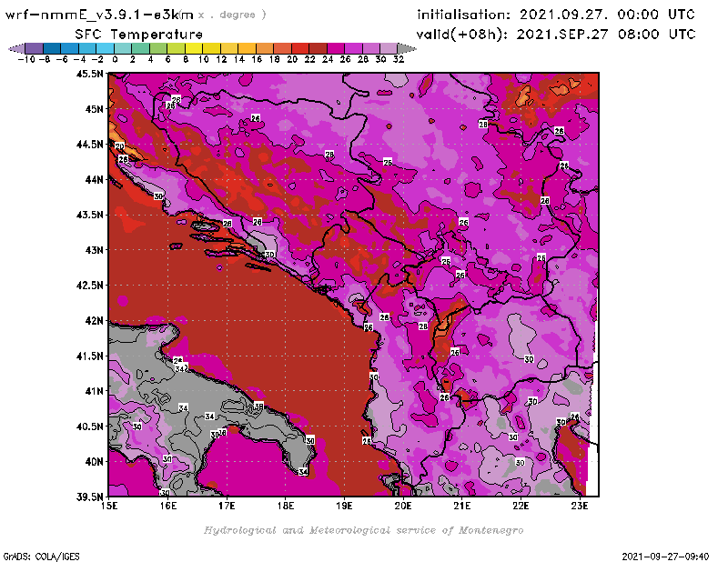728x562 pixels.
Task: Click the 43.5N latitude label
Action: (90, 215)
